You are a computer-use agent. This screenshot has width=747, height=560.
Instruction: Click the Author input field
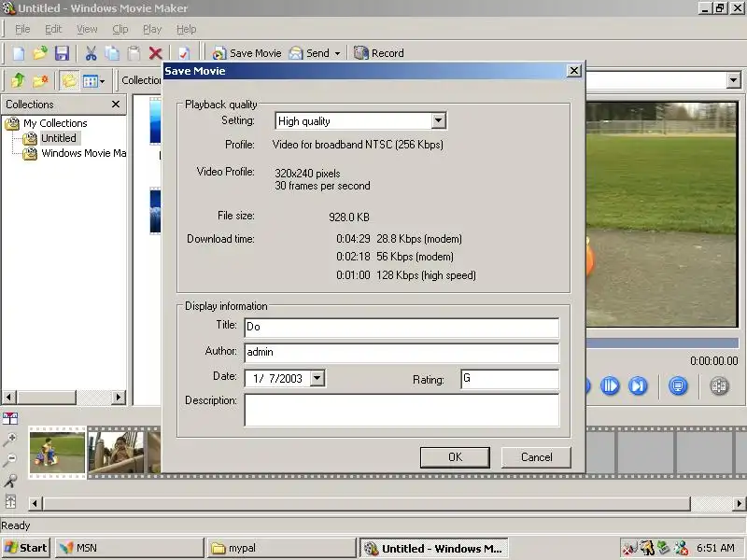tap(402, 353)
